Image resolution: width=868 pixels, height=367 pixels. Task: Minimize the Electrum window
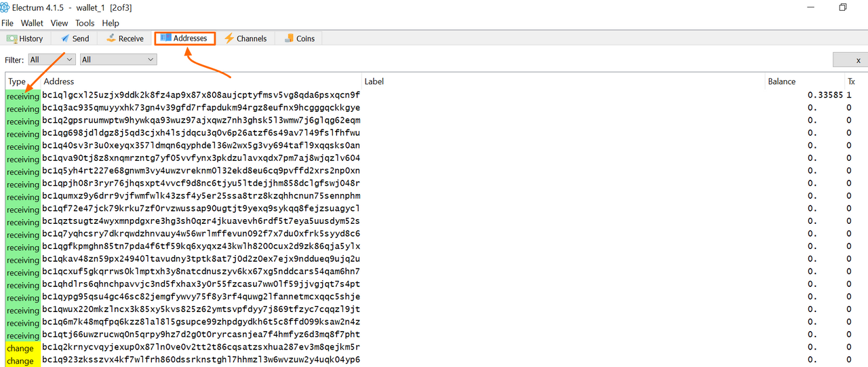[810, 7]
